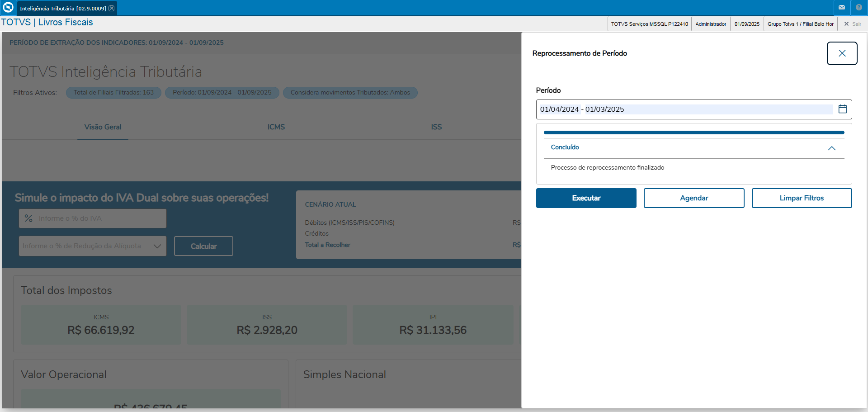868x412 pixels.
Task: Click the Total de Filiais Filtradas chip
Action: [113, 93]
